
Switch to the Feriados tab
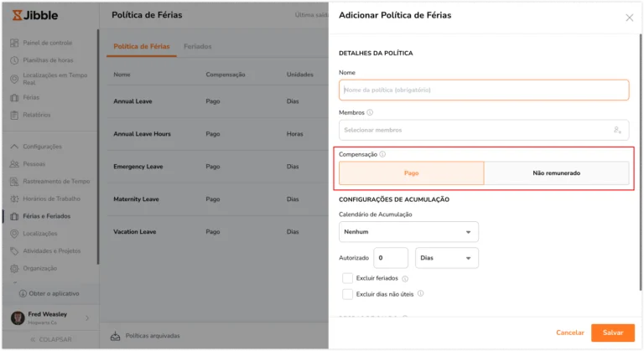pos(198,46)
